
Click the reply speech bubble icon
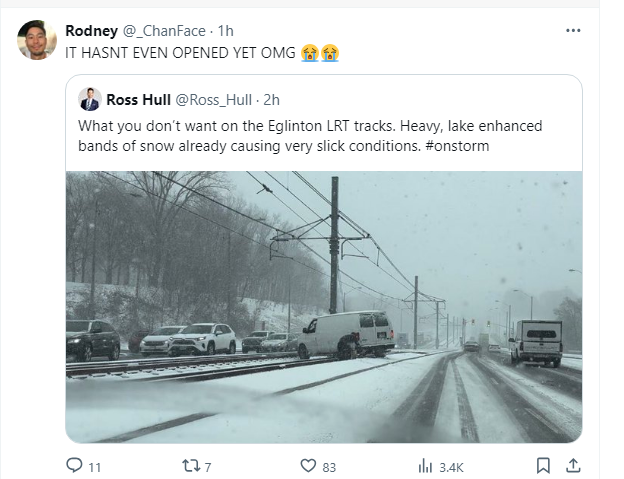tap(73, 465)
